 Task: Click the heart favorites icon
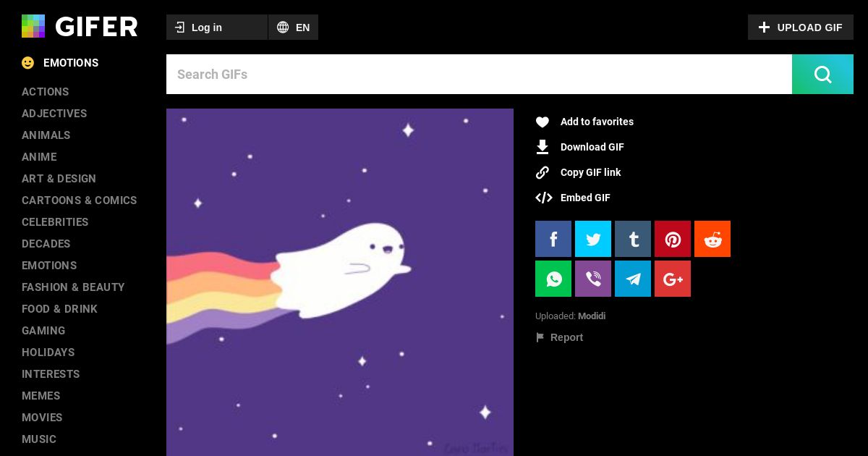tap(542, 122)
